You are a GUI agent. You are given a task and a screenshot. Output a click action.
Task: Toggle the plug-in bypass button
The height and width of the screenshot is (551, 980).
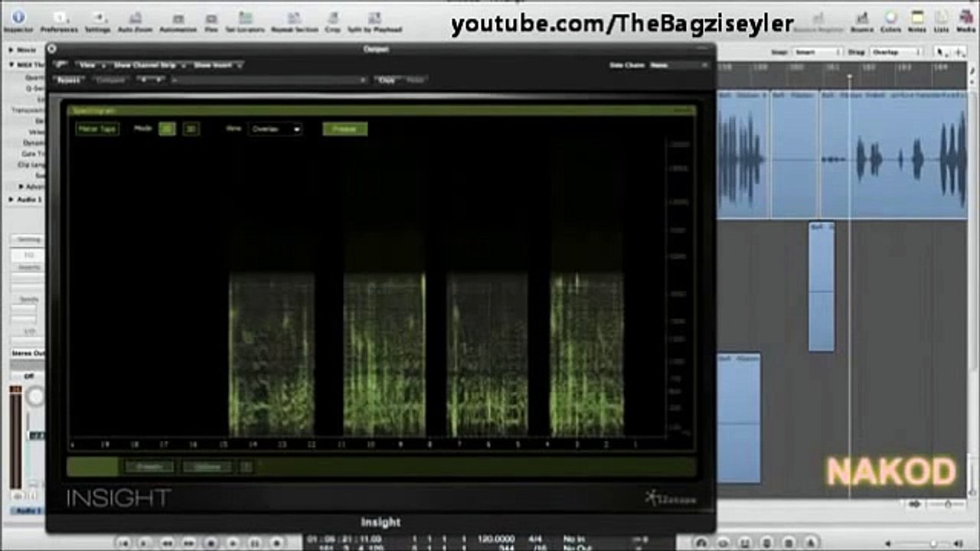click(69, 80)
